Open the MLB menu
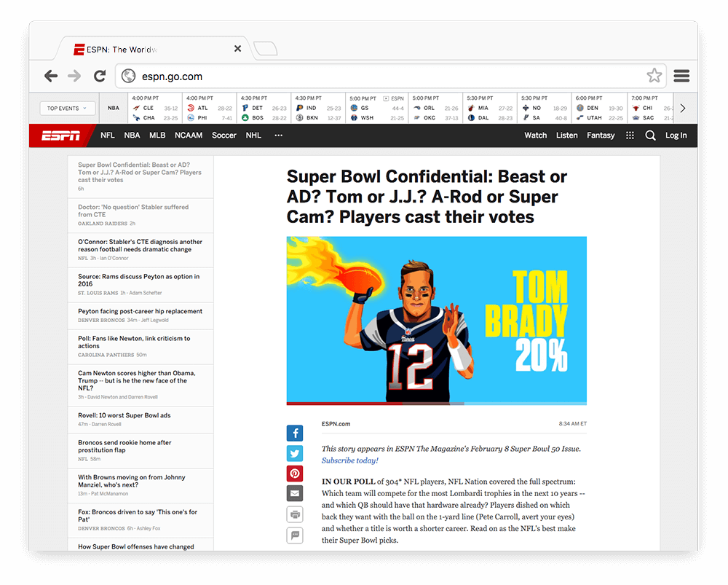 coord(157,136)
